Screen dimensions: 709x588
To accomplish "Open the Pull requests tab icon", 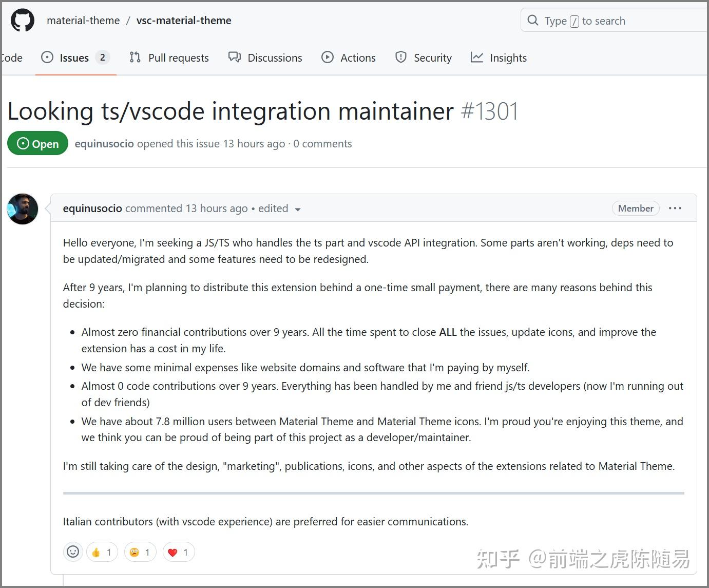I will (135, 58).
